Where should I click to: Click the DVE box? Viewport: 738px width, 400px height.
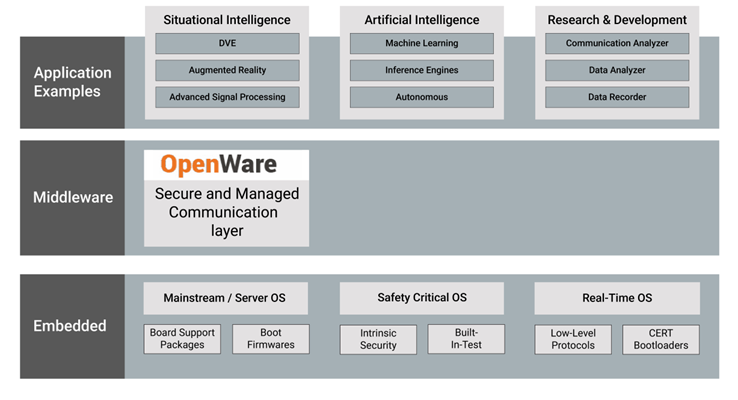click(227, 44)
